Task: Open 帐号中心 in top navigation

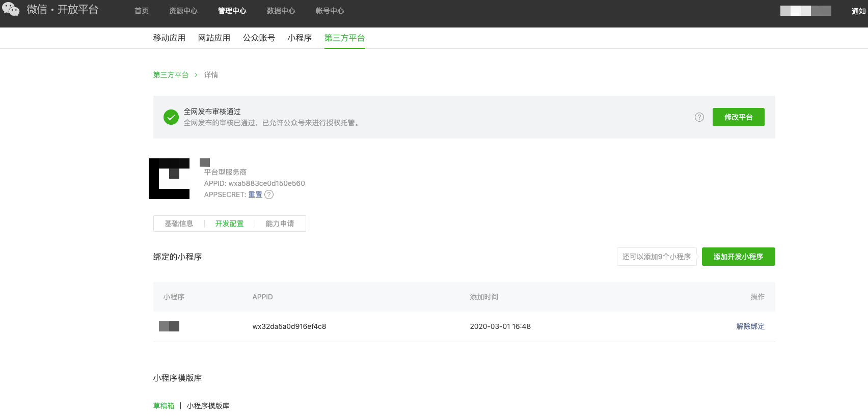Action: coord(330,11)
